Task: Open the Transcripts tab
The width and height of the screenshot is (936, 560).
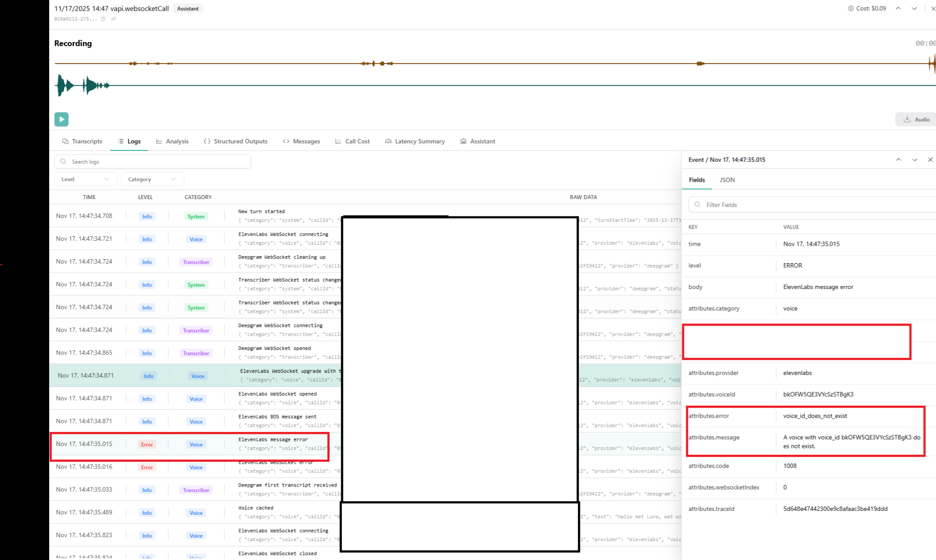Action: click(82, 141)
